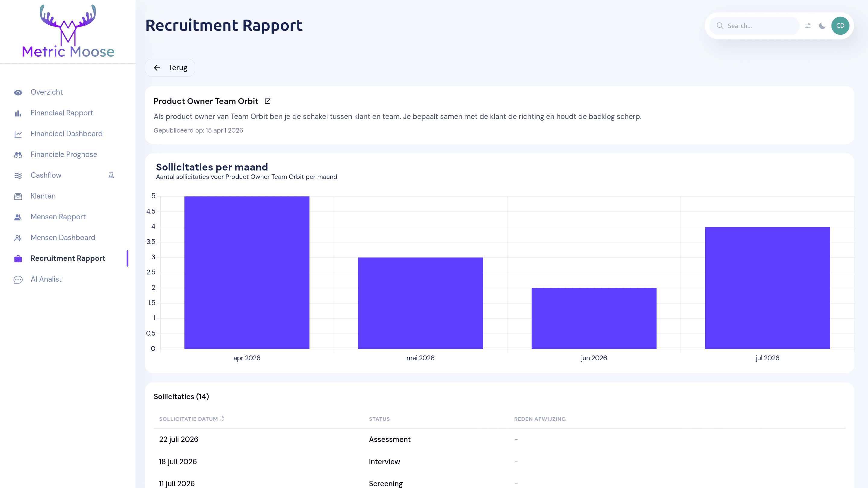Click the Product Owner Team Orbit title
Screen dimensions: 868x488
[206, 102]
